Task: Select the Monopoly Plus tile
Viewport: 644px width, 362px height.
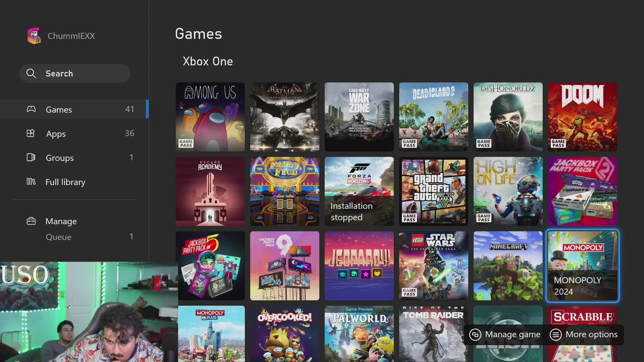Action: [x=210, y=334]
